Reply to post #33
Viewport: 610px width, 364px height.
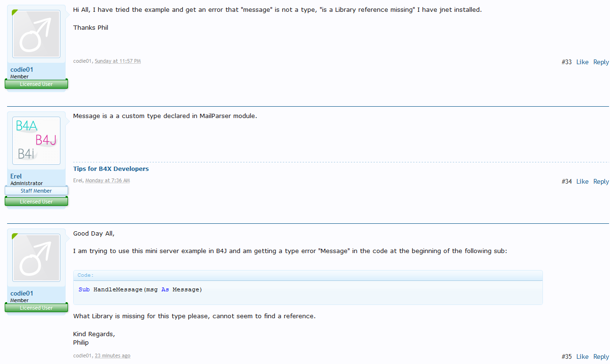click(601, 62)
